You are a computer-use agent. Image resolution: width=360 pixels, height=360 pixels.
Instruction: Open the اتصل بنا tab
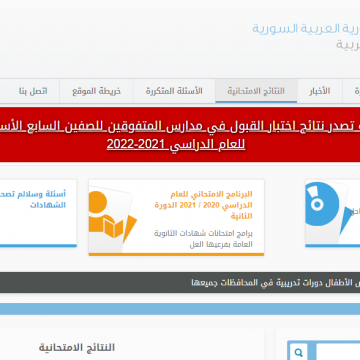click(33, 91)
